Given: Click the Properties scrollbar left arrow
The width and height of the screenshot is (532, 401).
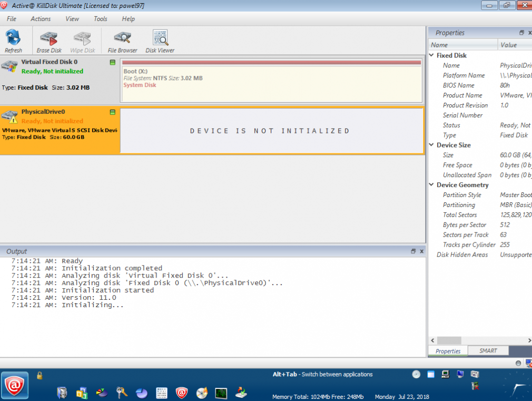Looking at the screenshot, I should [432, 340].
